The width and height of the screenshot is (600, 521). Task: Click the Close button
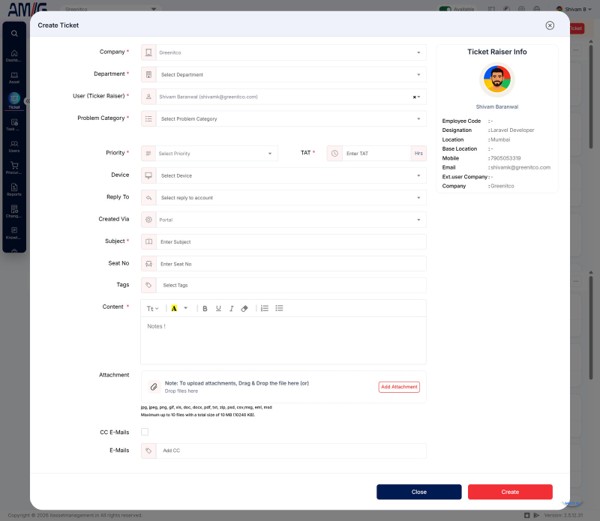point(419,492)
